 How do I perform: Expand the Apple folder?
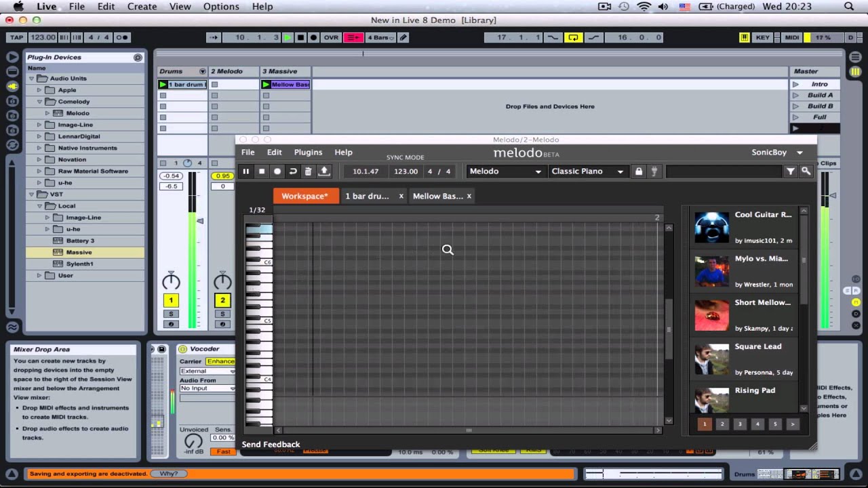click(39, 90)
